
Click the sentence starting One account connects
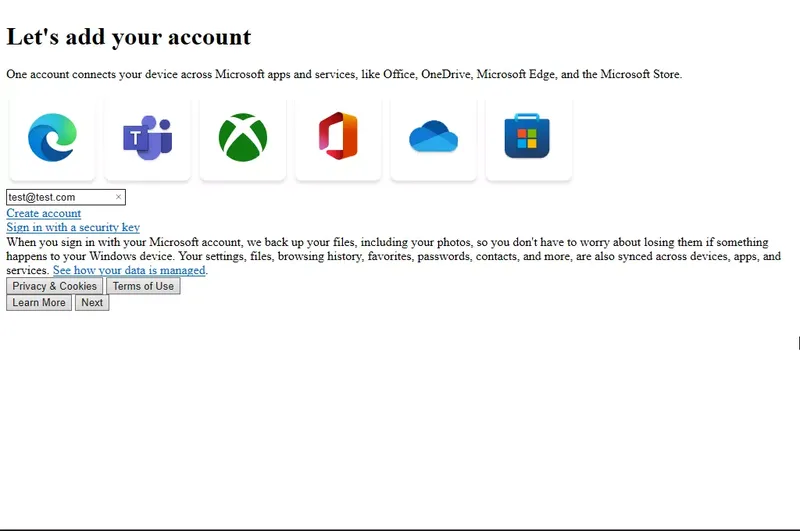344,74
